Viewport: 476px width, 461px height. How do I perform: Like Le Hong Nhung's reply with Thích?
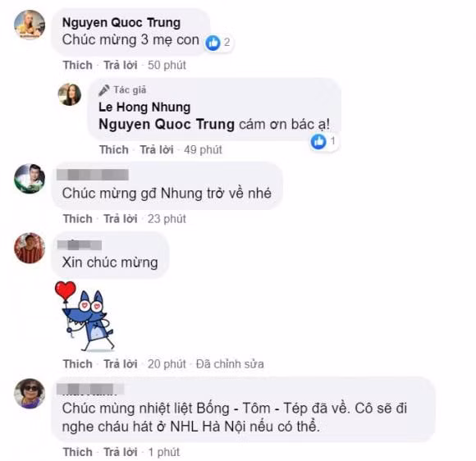[x=114, y=149]
